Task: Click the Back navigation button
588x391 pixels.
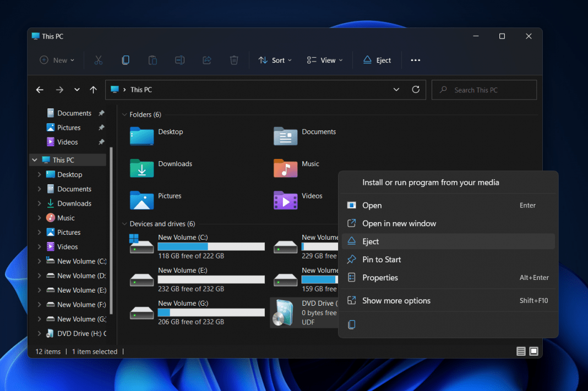Action: coord(39,89)
